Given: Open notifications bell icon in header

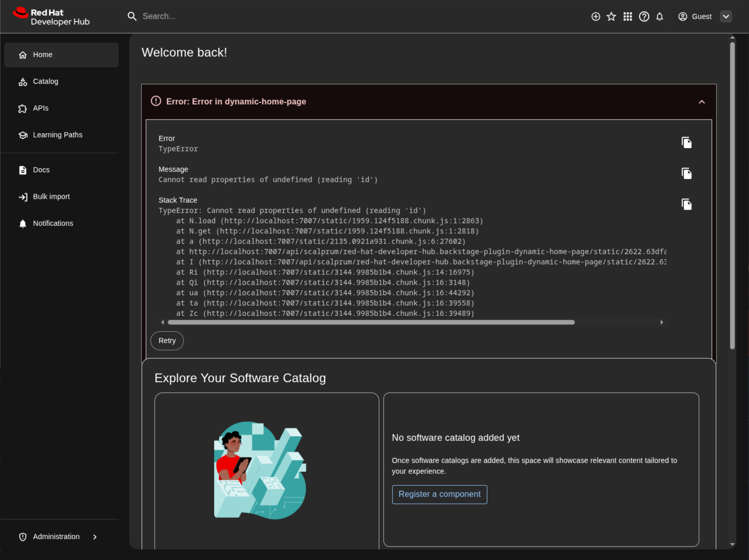Looking at the screenshot, I should [x=659, y=16].
